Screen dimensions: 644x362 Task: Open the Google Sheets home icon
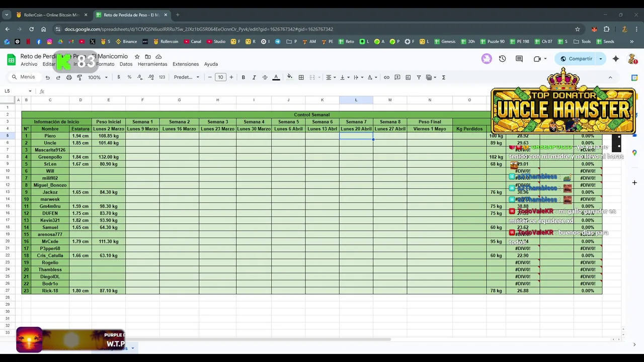(x=11, y=60)
